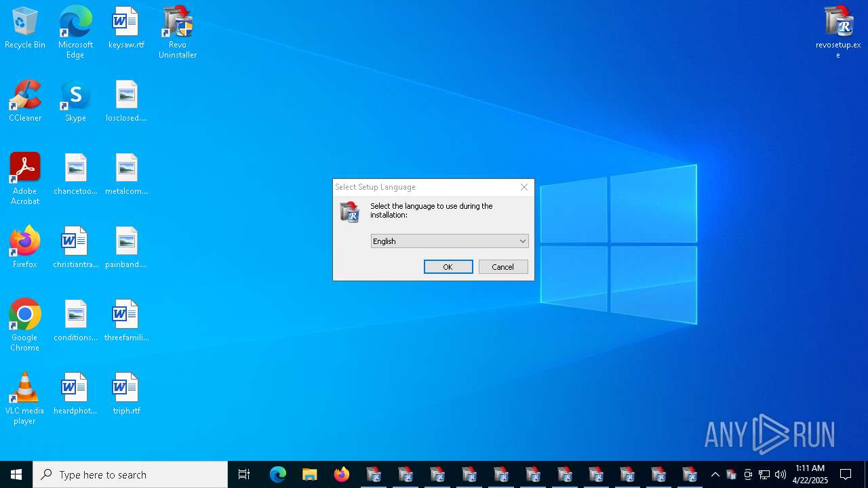Open File Explorer from the taskbar

(x=310, y=474)
